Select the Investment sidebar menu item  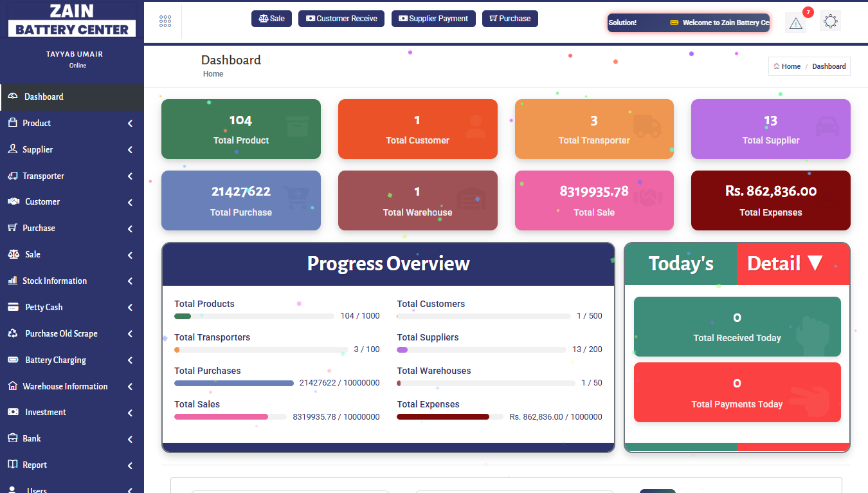coord(45,412)
